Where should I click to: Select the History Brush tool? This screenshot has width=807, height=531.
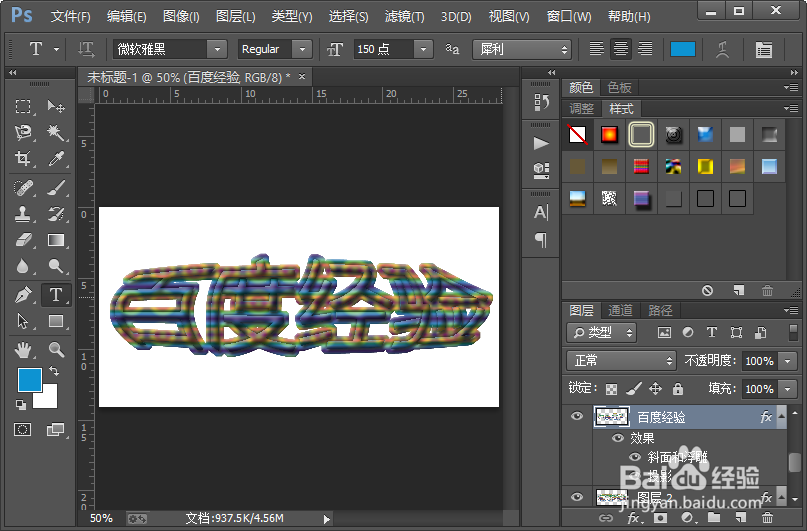point(56,214)
